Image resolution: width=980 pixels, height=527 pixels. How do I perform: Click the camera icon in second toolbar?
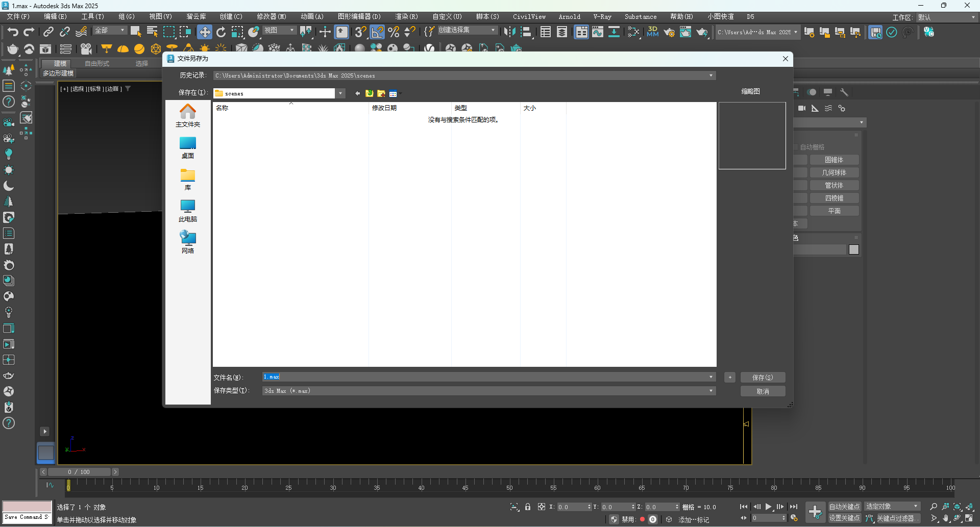click(x=86, y=49)
